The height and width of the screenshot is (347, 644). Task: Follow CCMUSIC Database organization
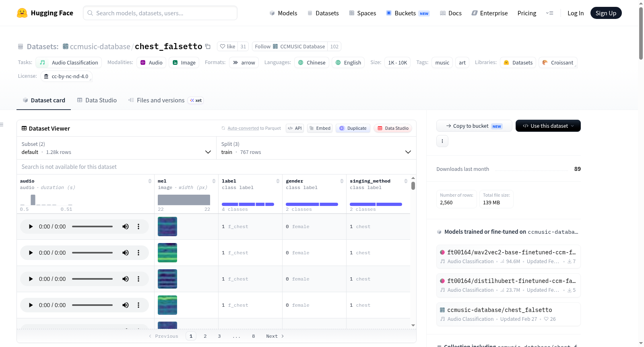[290, 46]
